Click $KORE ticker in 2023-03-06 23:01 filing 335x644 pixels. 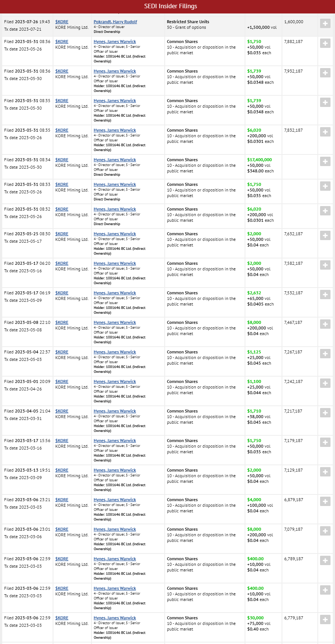tap(62, 529)
